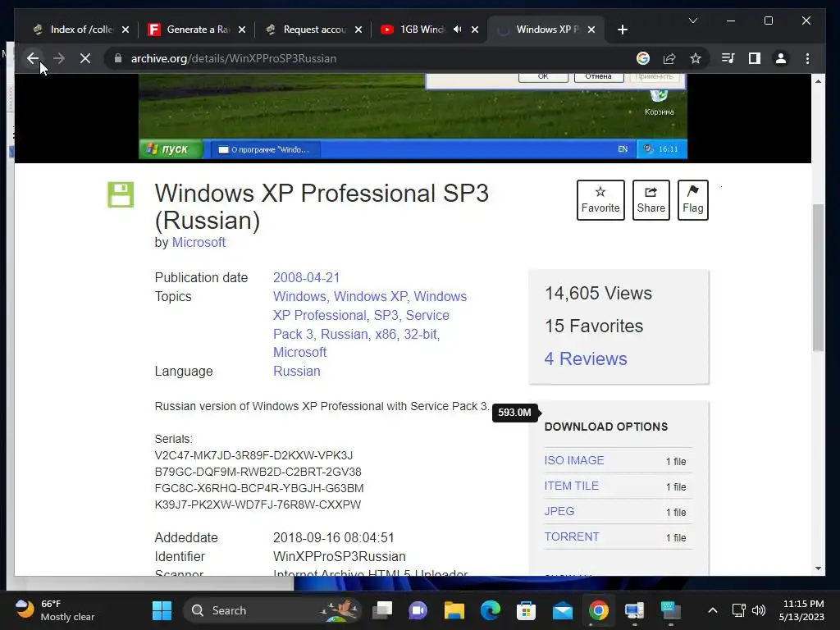
Task: Favorite this archive item
Action: pos(600,200)
